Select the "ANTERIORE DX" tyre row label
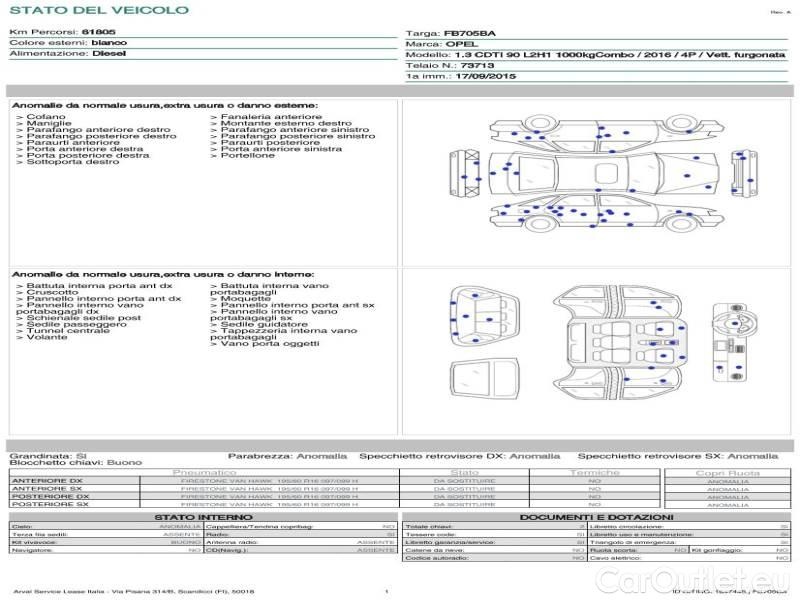 (47, 481)
